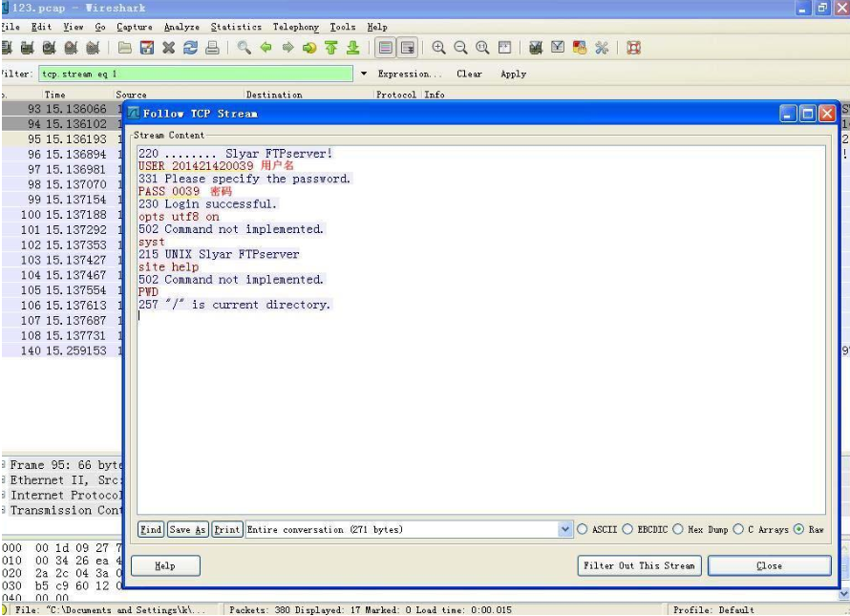This screenshot has height=616, width=850.
Task: Toggle packet list colorize icon
Action: (x=386, y=48)
